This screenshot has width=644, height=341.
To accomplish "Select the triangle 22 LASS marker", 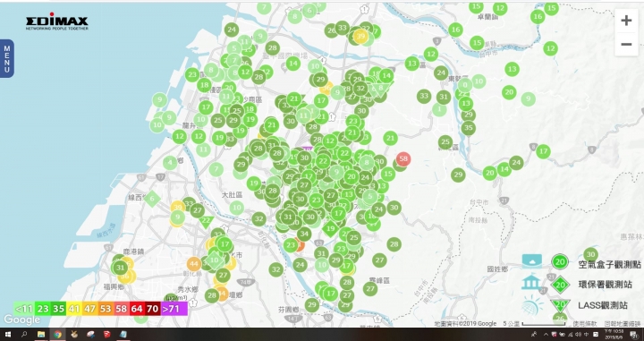I will click(207, 221).
